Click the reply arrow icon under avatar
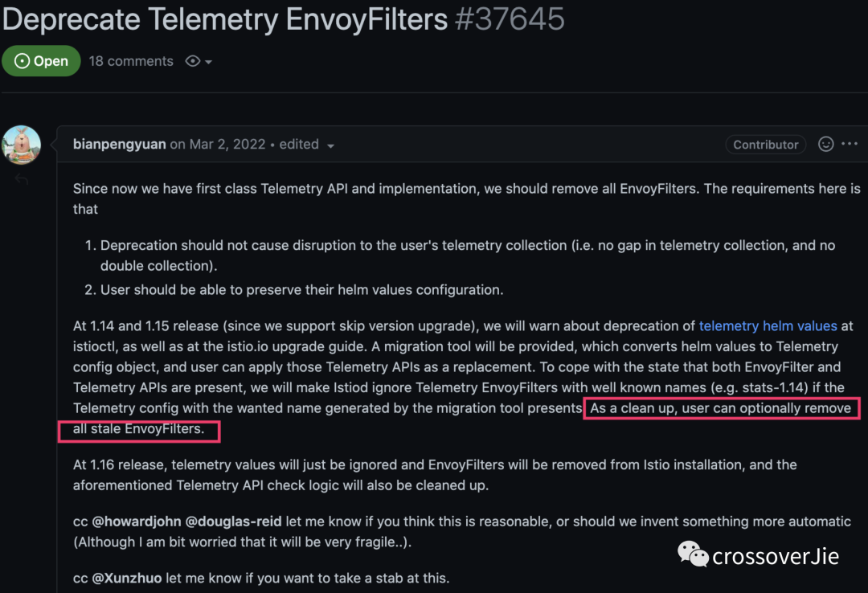This screenshot has width=868, height=593. 21,179
